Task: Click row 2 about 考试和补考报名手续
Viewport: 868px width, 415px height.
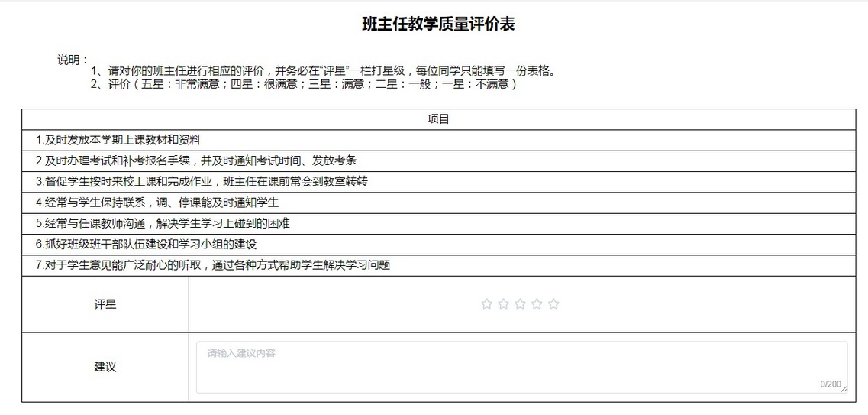Action: [x=196, y=160]
